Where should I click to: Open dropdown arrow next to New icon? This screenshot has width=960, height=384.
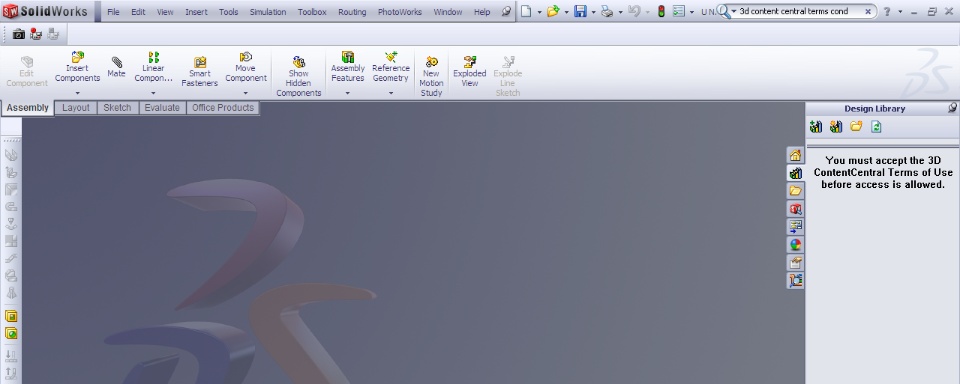click(x=539, y=12)
